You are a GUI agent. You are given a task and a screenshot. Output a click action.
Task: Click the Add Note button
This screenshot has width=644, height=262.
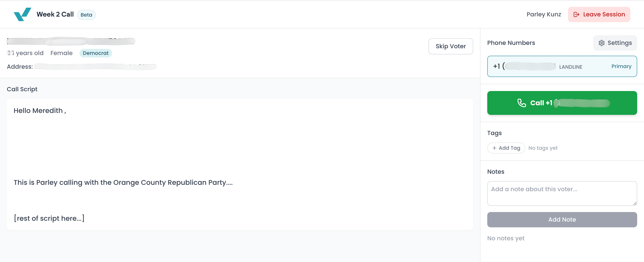pos(562,219)
